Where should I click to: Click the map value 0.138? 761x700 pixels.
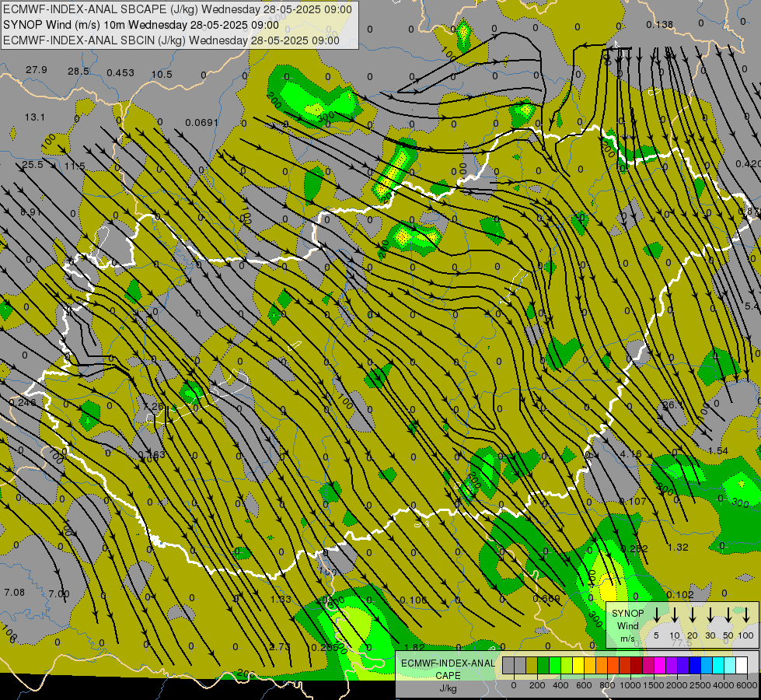[660, 24]
